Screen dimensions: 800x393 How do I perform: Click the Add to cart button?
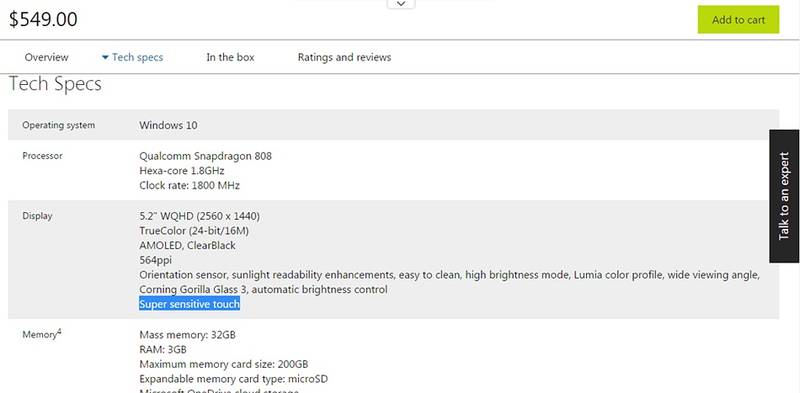point(738,20)
